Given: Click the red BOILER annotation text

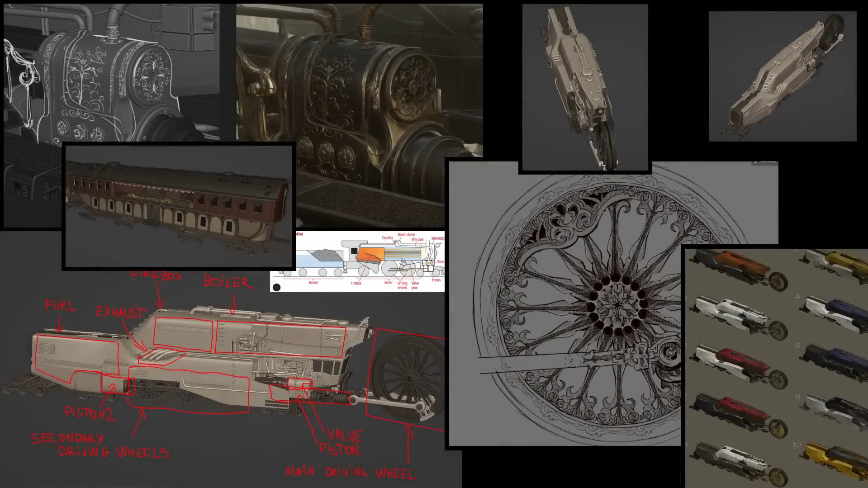Looking at the screenshot, I should [227, 281].
